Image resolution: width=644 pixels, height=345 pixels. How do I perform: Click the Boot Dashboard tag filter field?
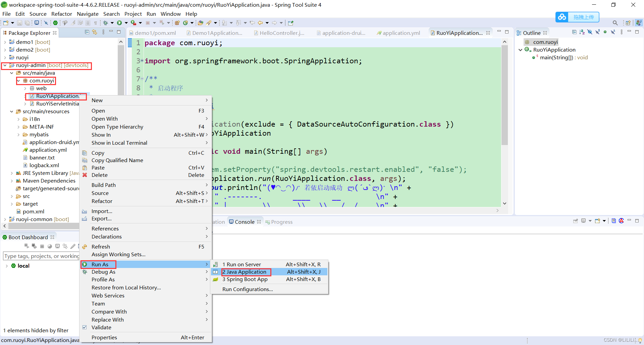(41, 256)
